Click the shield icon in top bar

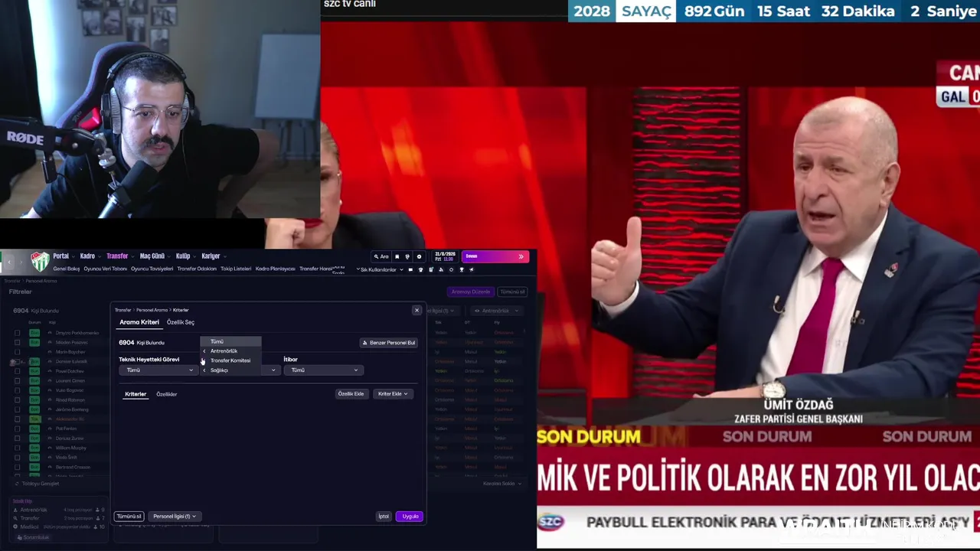pos(407,256)
